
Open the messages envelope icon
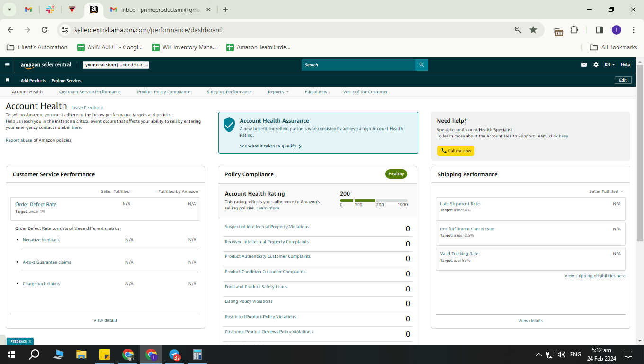tap(584, 65)
